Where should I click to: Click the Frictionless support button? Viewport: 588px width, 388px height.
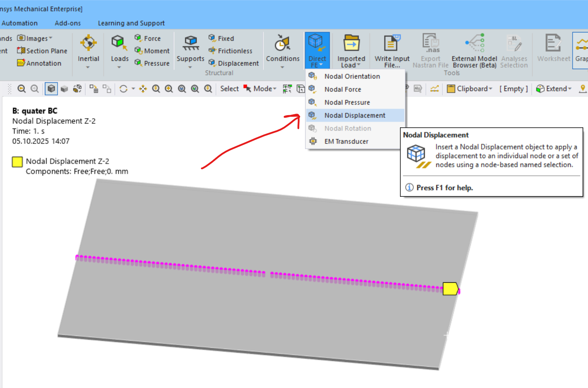click(231, 51)
